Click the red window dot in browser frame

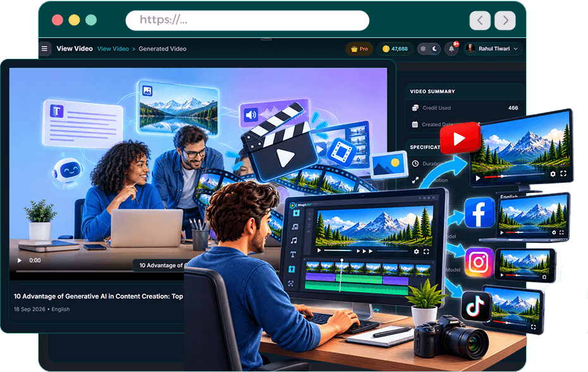[58, 20]
